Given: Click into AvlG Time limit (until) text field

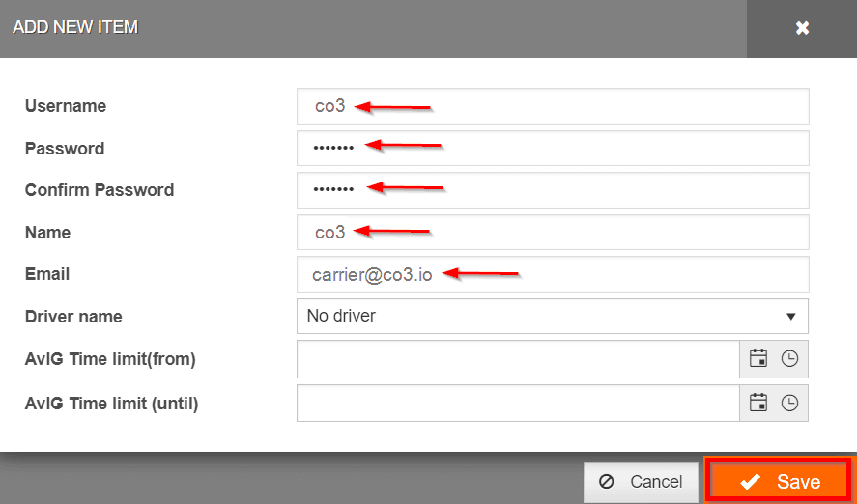Looking at the screenshot, I should pyautogui.click(x=518, y=403).
